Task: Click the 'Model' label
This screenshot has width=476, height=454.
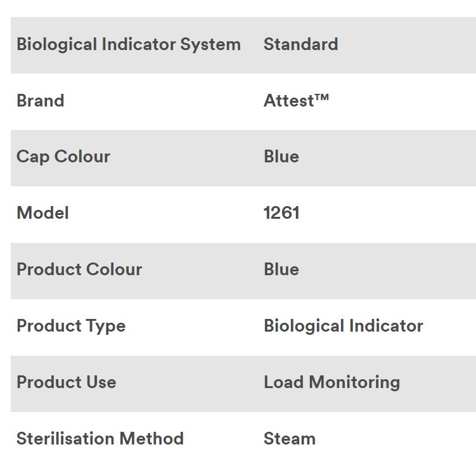Action: (x=42, y=212)
